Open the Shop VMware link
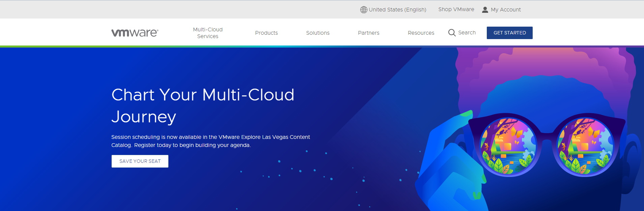Screen dimensions: 644x211 456,9
